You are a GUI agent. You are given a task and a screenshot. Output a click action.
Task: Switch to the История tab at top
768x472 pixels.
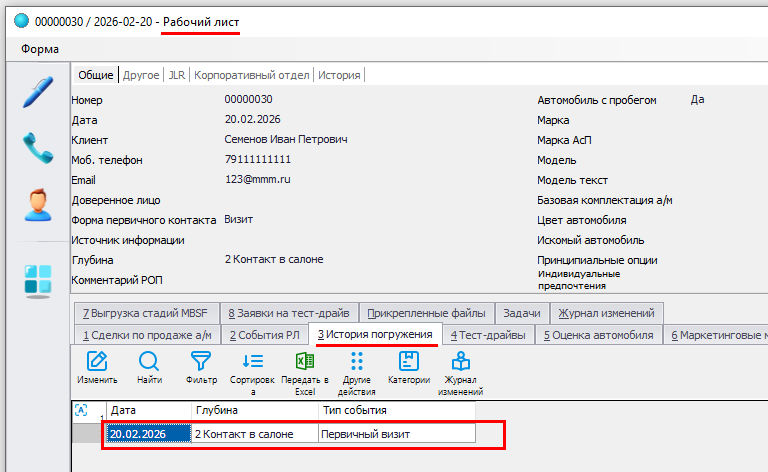pyautogui.click(x=339, y=75)
